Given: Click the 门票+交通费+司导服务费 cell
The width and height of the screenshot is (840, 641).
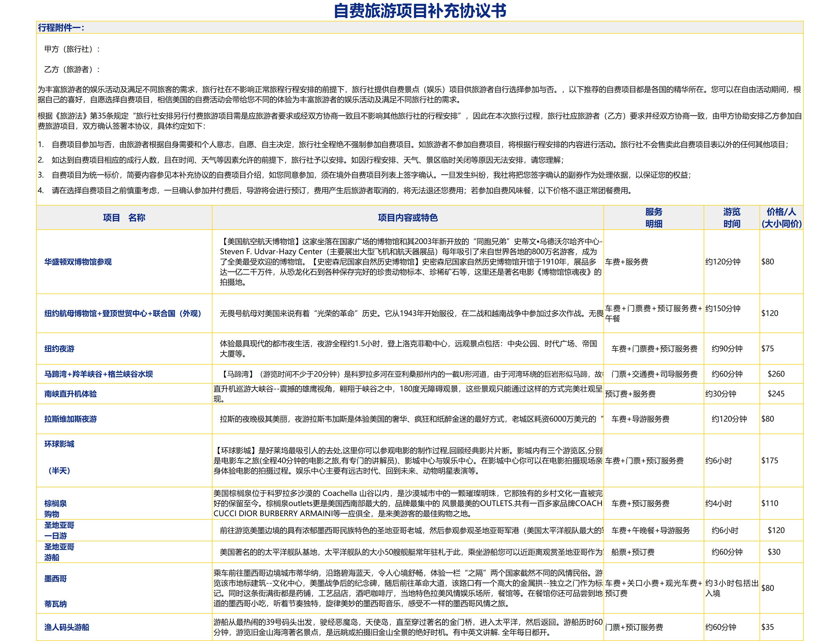Looking at the screenshot, I should click(x=653, y=374).
